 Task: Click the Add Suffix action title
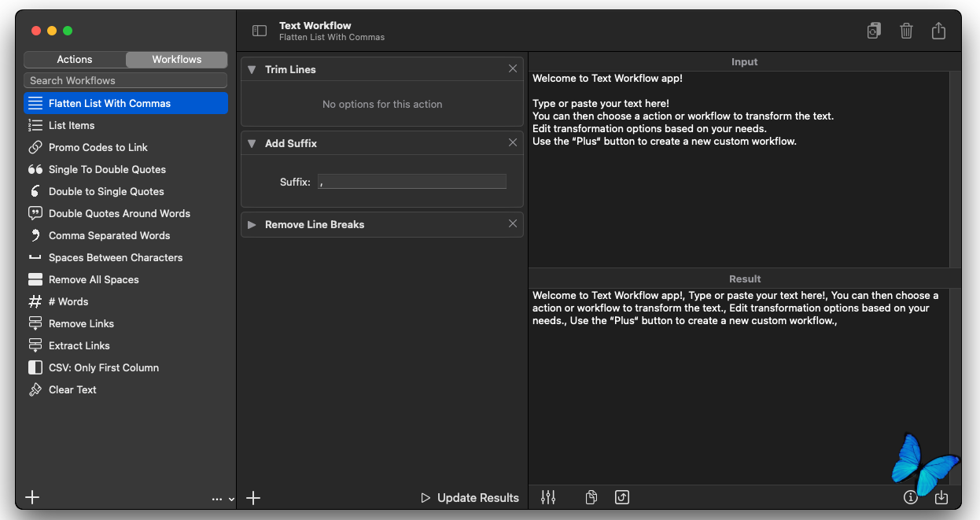[x=291, y=143]
